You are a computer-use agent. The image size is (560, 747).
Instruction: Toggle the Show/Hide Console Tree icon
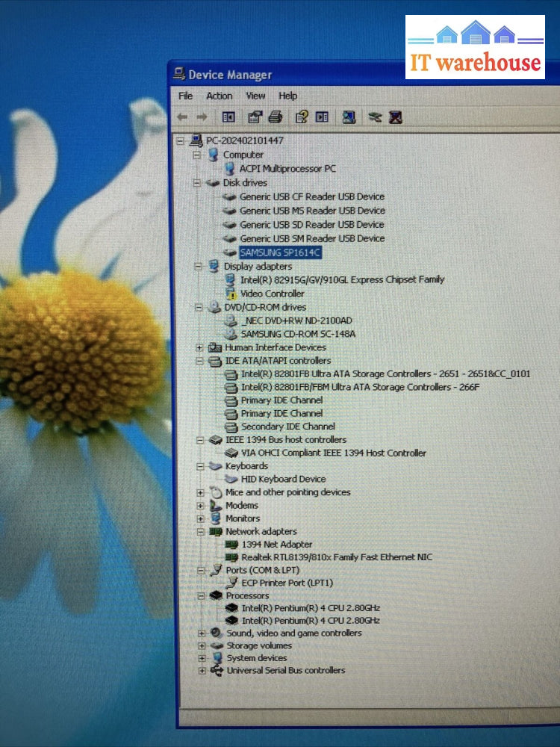click(x=228, y=117)
